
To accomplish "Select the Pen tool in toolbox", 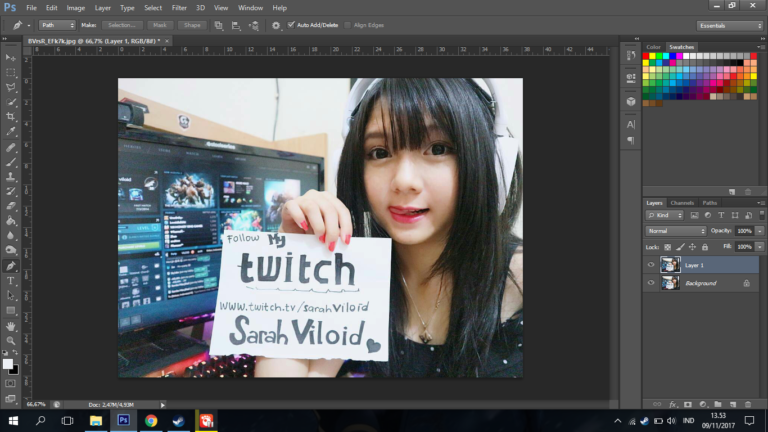I will (x=10, y=266).
